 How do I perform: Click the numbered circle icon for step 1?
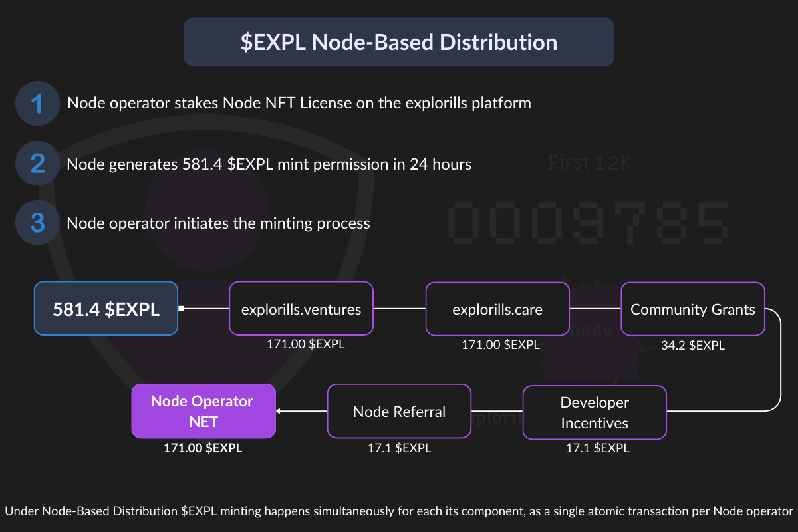(x=37, y=103)
